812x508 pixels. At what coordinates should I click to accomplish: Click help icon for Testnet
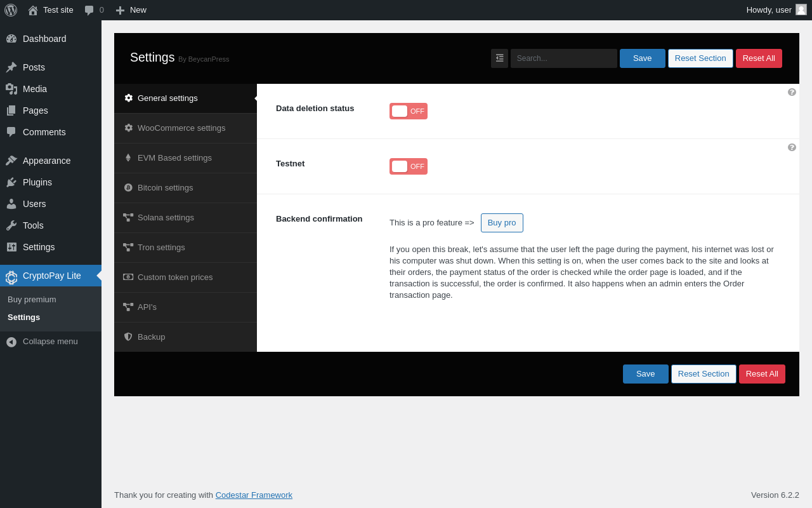click(x=792, y=147)
